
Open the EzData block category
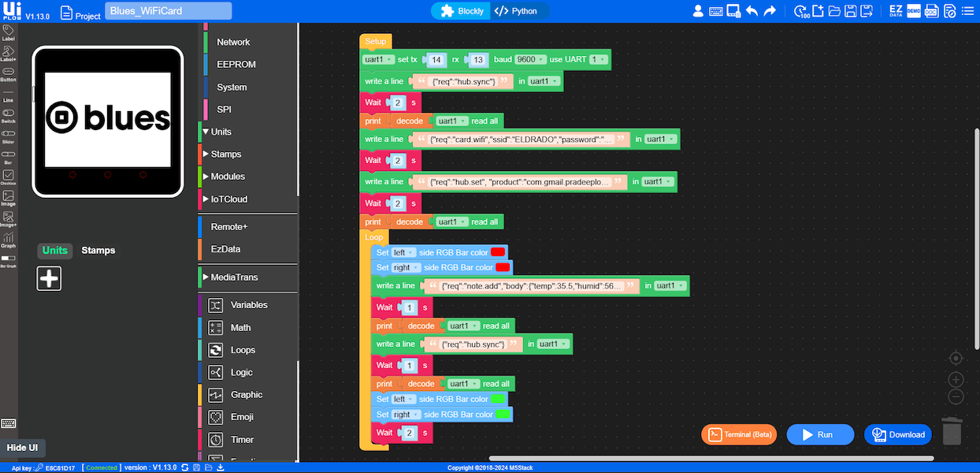click(x=225, y=248)
